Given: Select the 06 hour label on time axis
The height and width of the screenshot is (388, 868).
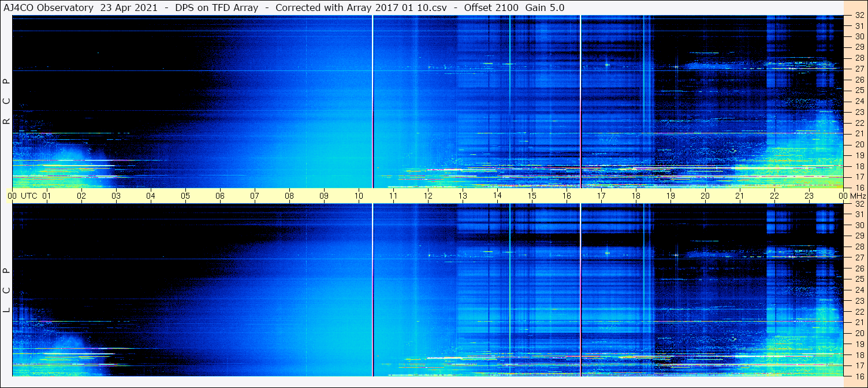Looking at the screenshot, I should tap(220, 196).
